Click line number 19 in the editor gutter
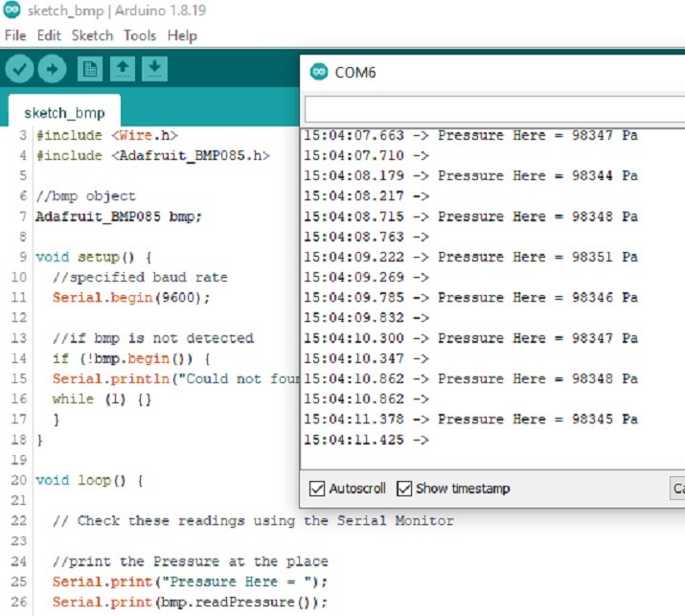The image size is (685, 616). click(x=19, y=460)
